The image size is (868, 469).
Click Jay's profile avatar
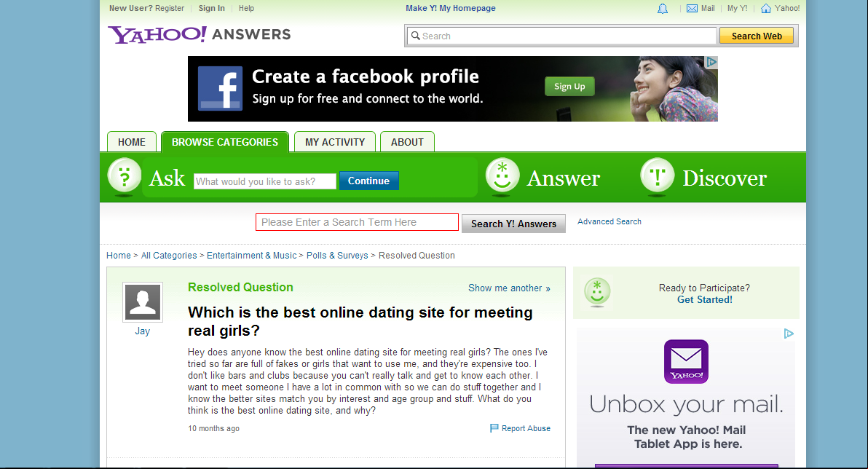click(143, 301)
